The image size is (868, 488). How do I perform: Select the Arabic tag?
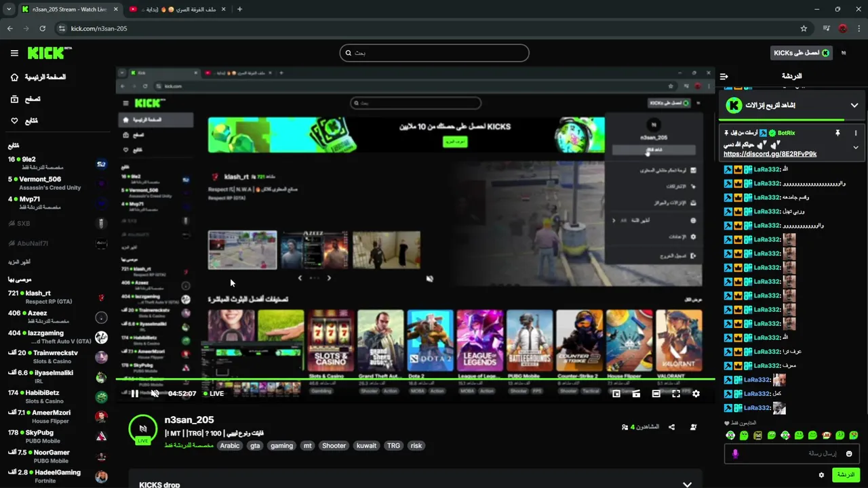230,446
